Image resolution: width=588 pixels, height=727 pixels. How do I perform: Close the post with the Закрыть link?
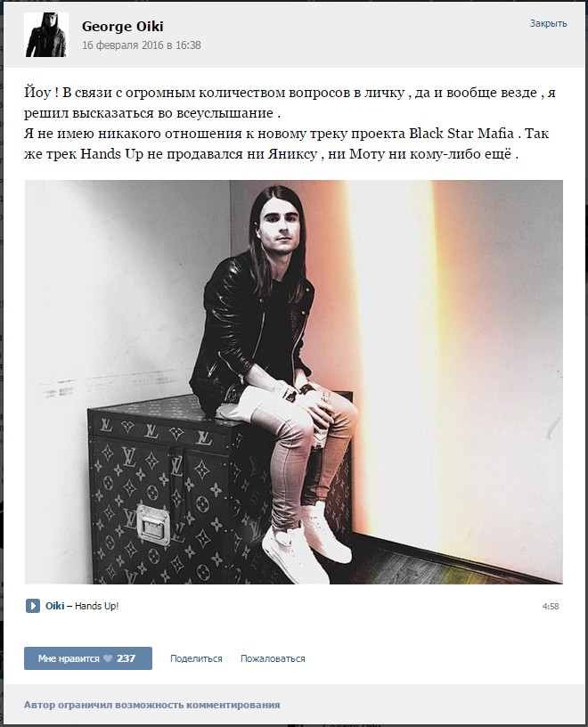pos(548,23)
